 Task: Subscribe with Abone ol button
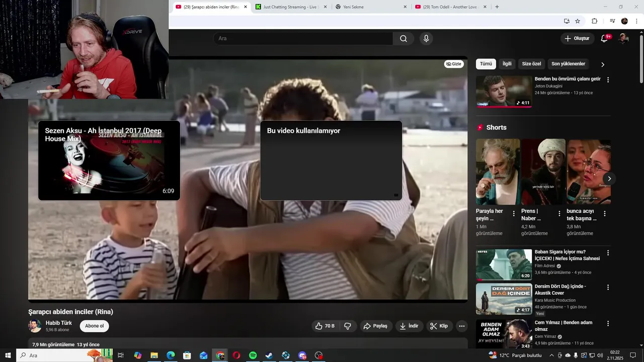pyautogui.click(x=94, y=326)
